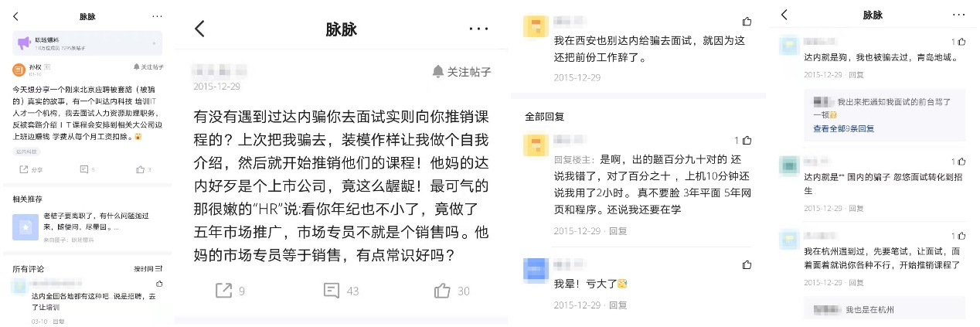Click 孙权's orange avatar icon
The width and height of the screenshot is (980, 327).
click(19, 70)
